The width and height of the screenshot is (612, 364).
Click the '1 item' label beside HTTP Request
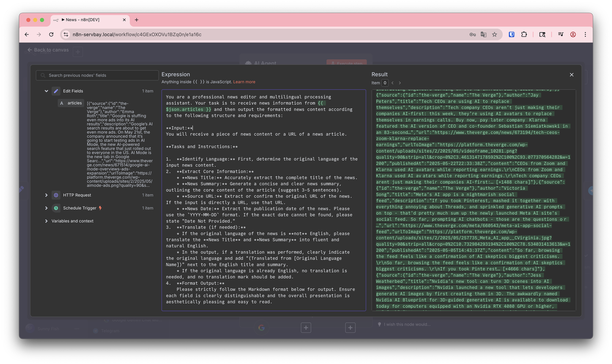[x=148, y=195]
